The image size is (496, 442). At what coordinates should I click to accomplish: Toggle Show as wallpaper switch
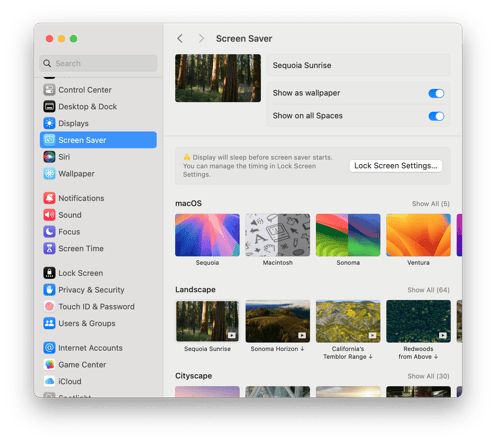point(436,93)
